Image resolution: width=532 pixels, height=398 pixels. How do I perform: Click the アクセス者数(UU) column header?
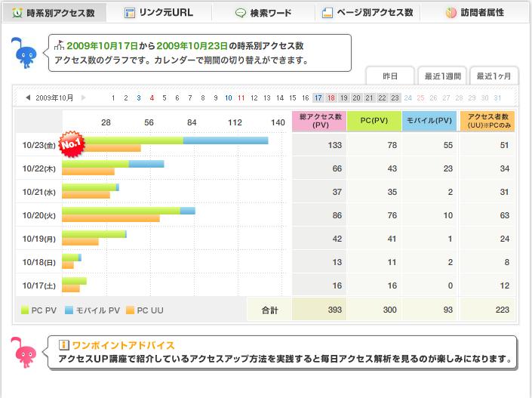487,121
